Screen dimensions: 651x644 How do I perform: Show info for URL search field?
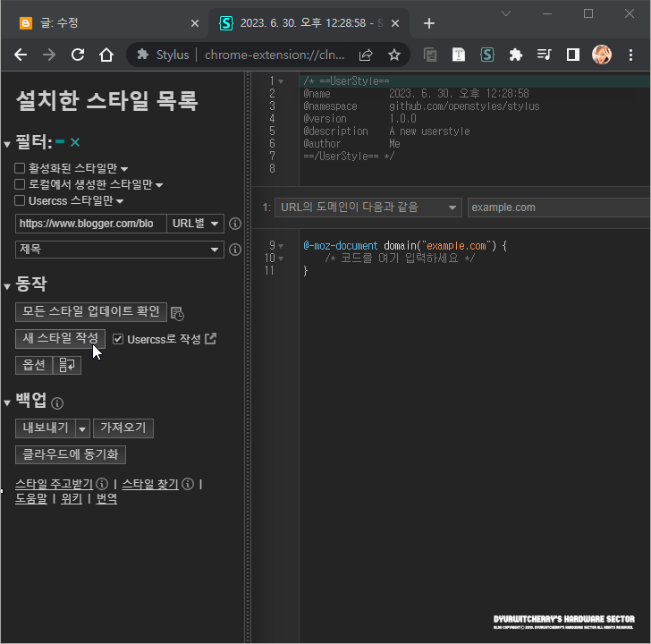coord(235,224)
